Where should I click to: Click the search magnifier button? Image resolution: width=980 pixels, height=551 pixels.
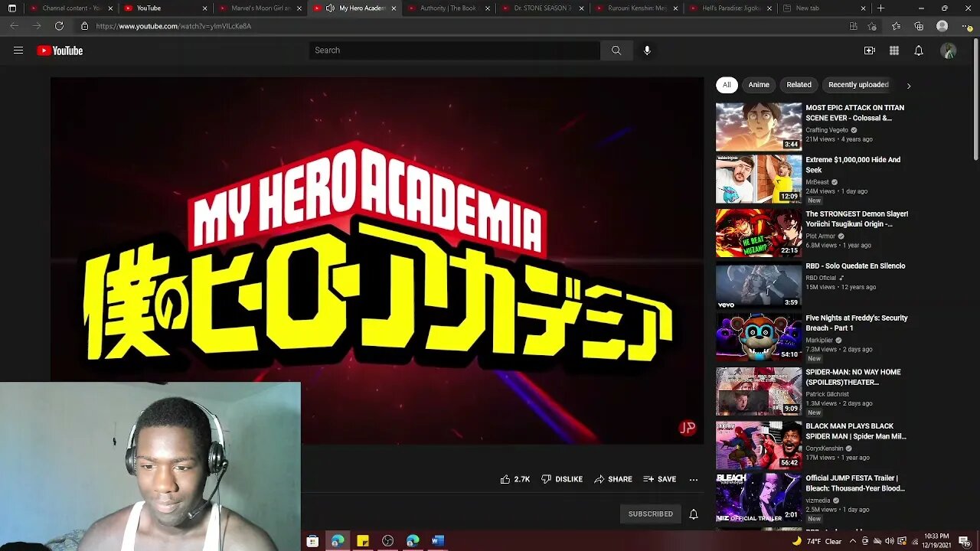coord(616,51)
